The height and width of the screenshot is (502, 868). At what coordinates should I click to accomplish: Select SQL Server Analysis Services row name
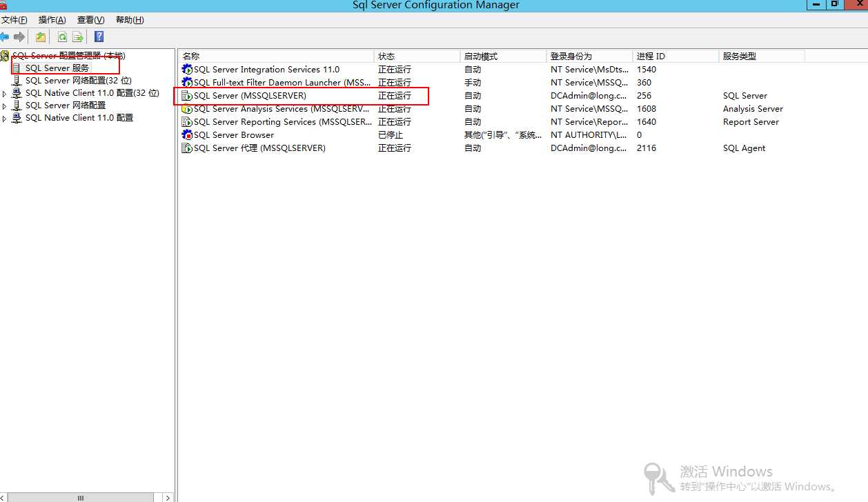pos(282,109)
